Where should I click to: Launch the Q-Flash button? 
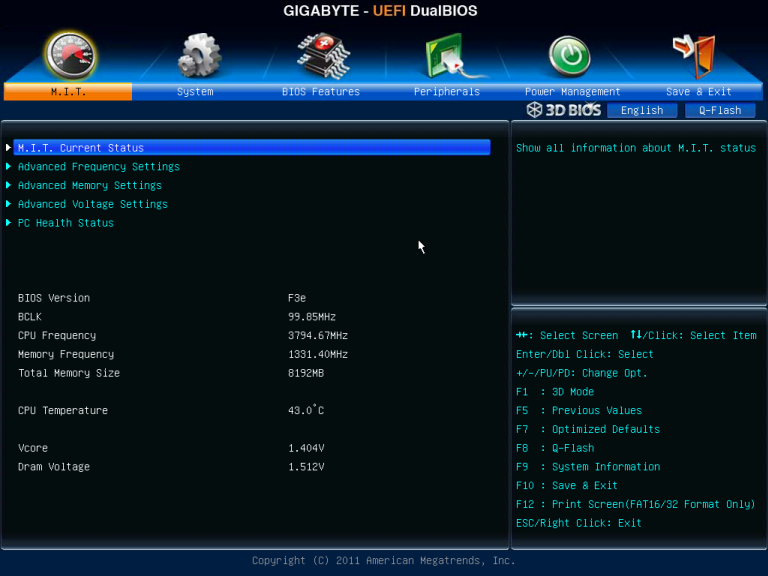[720, 110]
